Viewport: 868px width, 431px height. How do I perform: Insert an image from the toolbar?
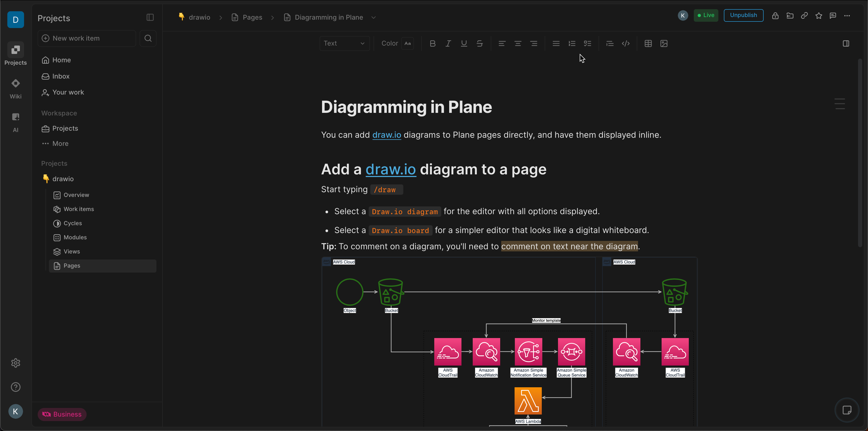(664, 43)
